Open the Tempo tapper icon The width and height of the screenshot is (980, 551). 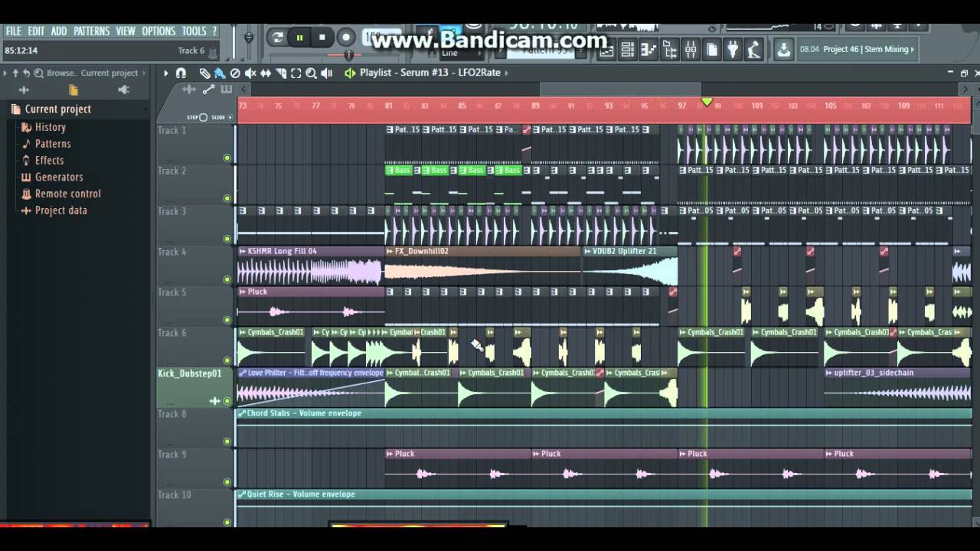click(x=754, y=51)
